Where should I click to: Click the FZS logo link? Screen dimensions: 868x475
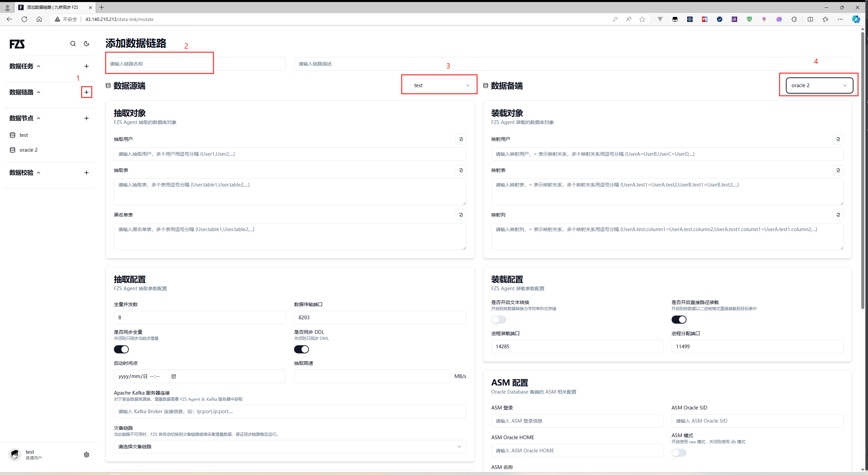click(x=17, y=44)
